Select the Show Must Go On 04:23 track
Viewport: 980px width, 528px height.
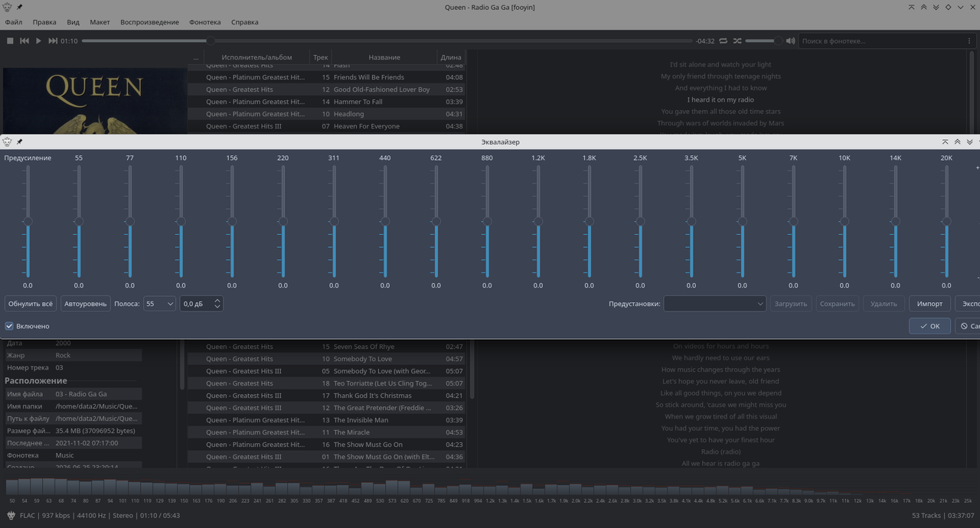pyautogui.click(x=326, y=445)
